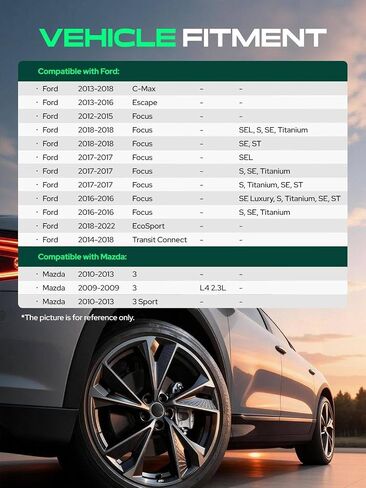Image resolution: width=366 pixels, height=488 pixels.
Task: Click the 'C-Max' model cell
Action: [x=144, y=89]
